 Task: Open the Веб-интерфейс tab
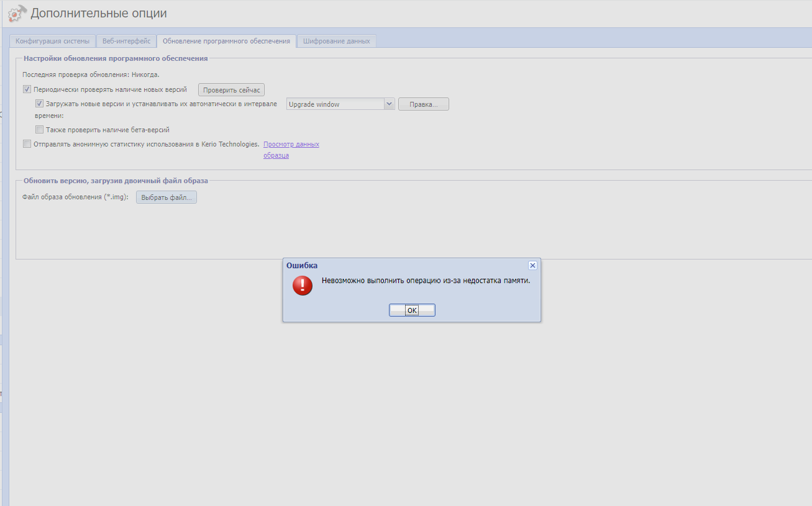[126, 41]
